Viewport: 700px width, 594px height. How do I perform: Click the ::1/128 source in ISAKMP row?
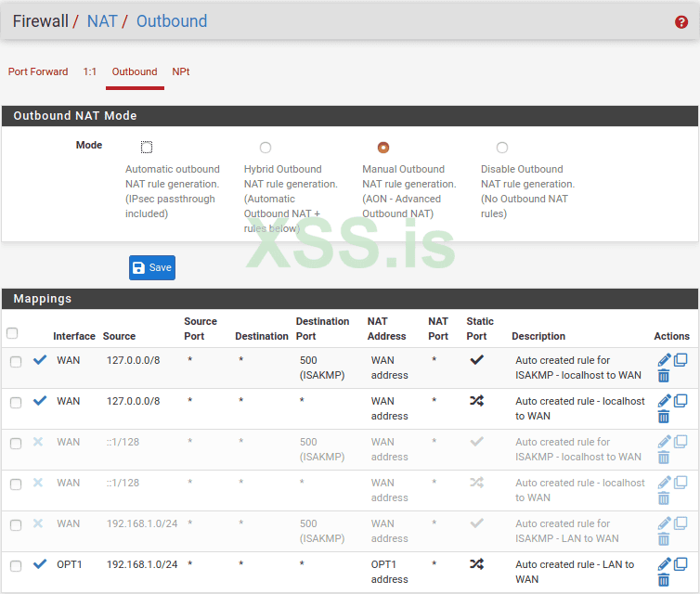(123, 442)
